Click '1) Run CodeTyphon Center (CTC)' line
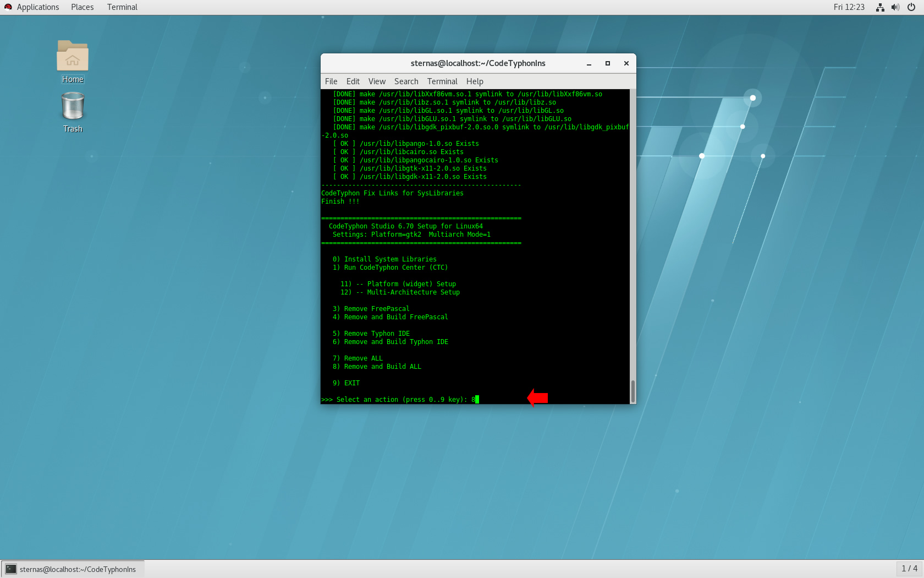Image resolution: width=924 pixels, height=578 pixels. (390, 268)
